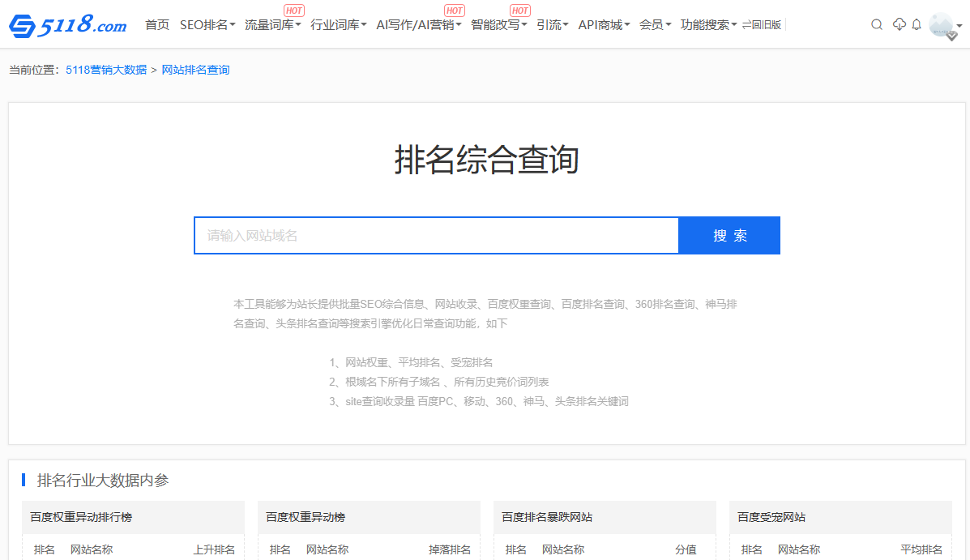Click the 5118.com logo

point(68,26)
